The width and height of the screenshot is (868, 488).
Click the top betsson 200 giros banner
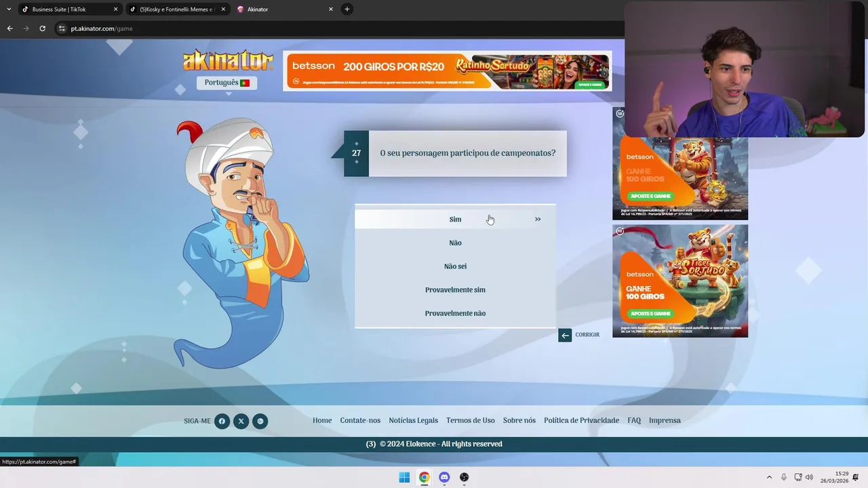[448, 70]
